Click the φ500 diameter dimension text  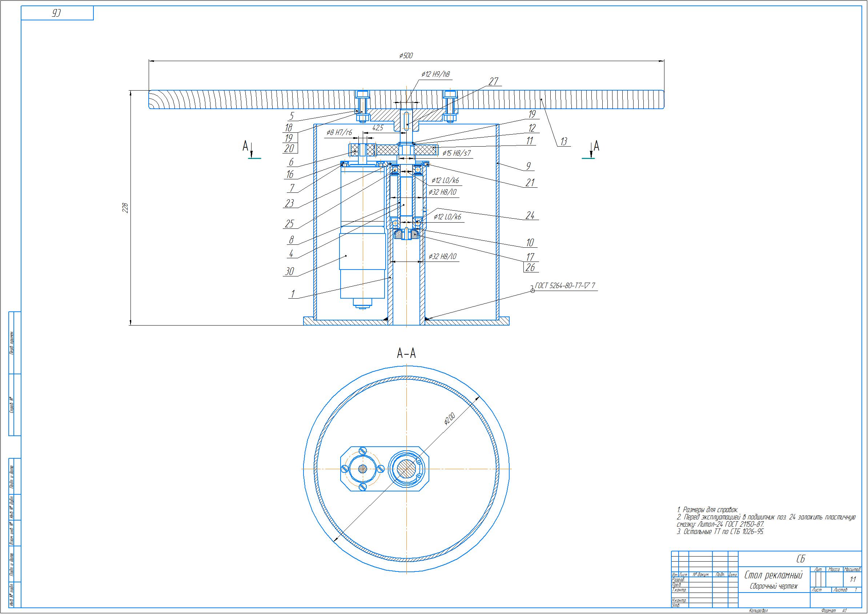(x=406, y=56)
